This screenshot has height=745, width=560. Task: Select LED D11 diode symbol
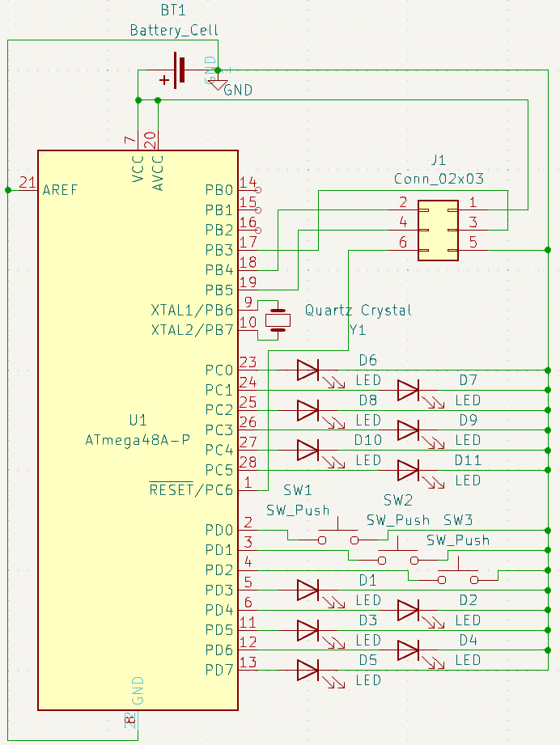pyautogui.click(x=408, y=470)
